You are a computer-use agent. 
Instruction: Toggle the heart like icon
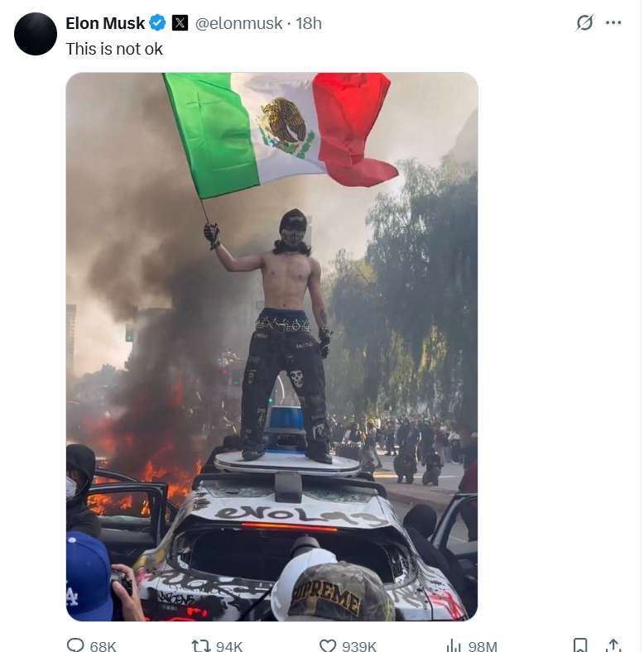[328, 645]
